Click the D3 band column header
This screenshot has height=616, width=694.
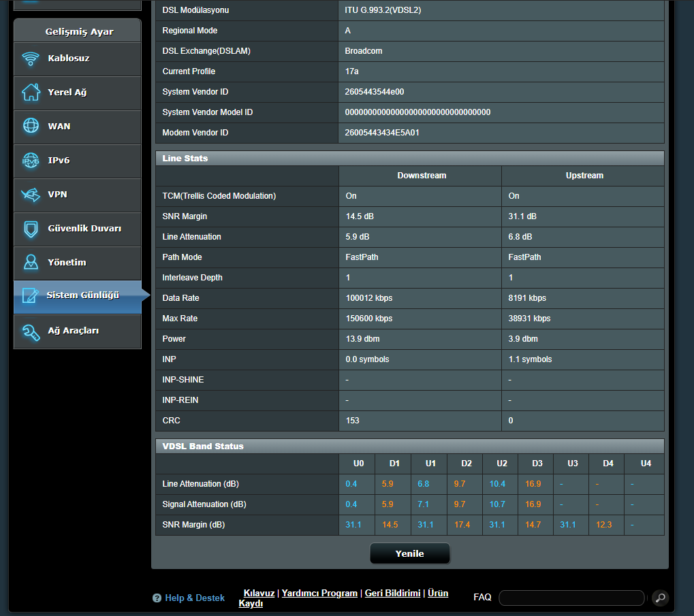coord(537,464)
